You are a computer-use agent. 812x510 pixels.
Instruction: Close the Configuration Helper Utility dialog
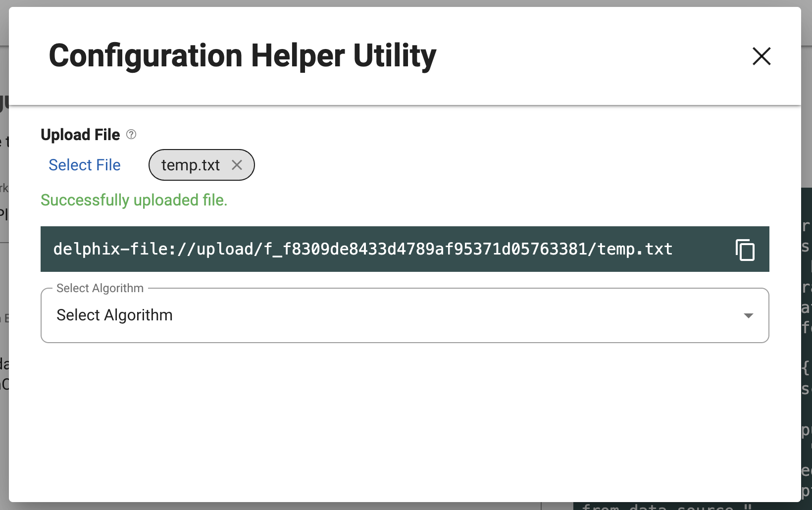pos(761,56)
